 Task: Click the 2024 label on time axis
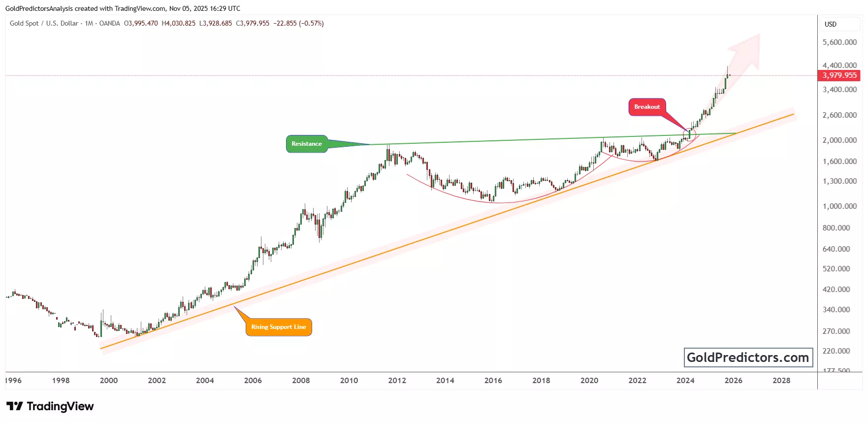tap(685, 380)
